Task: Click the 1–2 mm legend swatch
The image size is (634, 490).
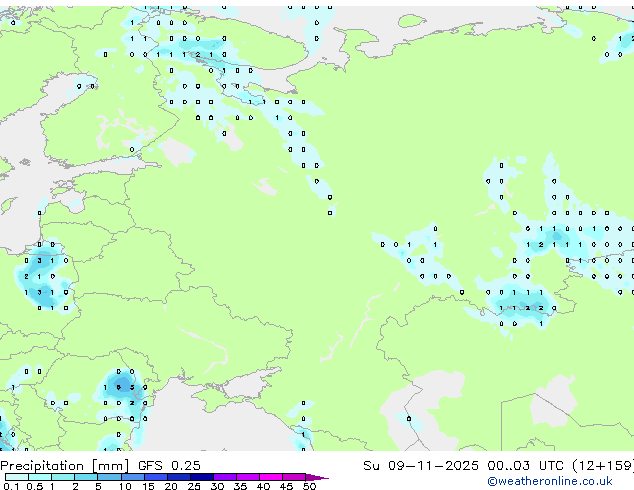Action: (x=63, y=477)
